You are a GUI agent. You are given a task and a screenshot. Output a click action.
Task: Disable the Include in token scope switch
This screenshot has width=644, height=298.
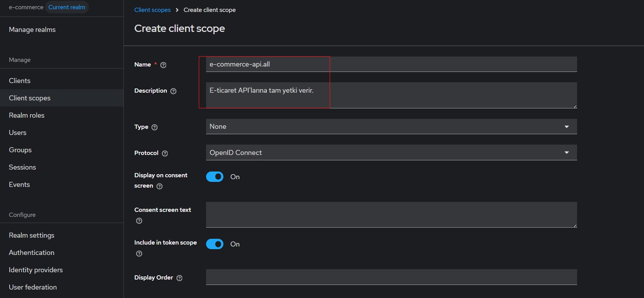(215, 244)
